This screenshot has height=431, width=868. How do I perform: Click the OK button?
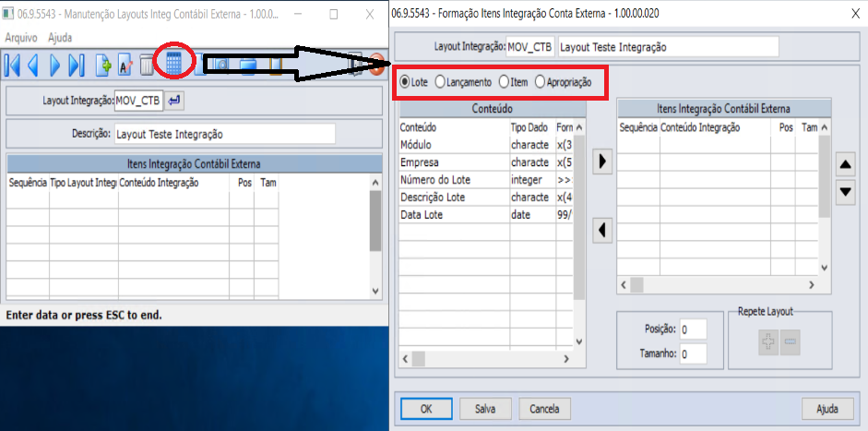(x=425, y=410)
